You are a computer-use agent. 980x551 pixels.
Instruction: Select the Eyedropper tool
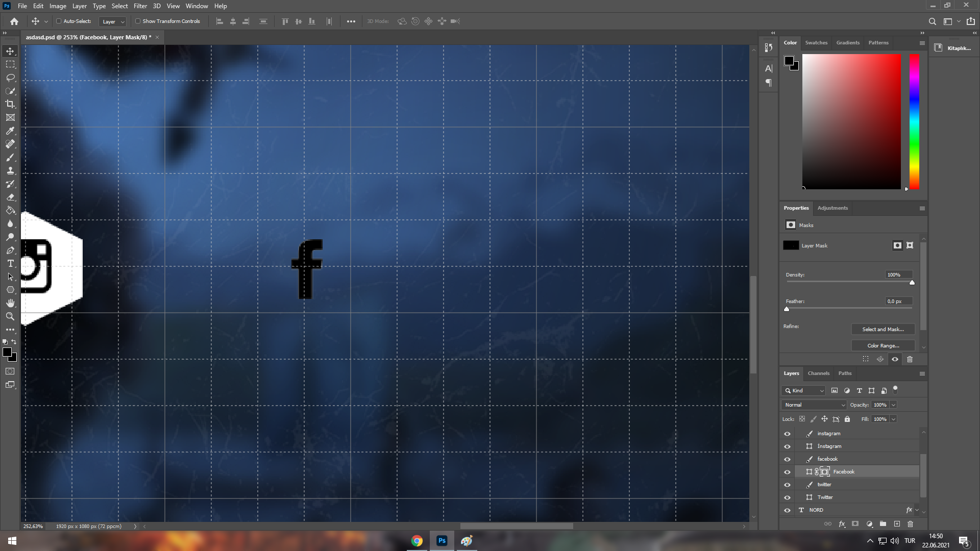10,131
